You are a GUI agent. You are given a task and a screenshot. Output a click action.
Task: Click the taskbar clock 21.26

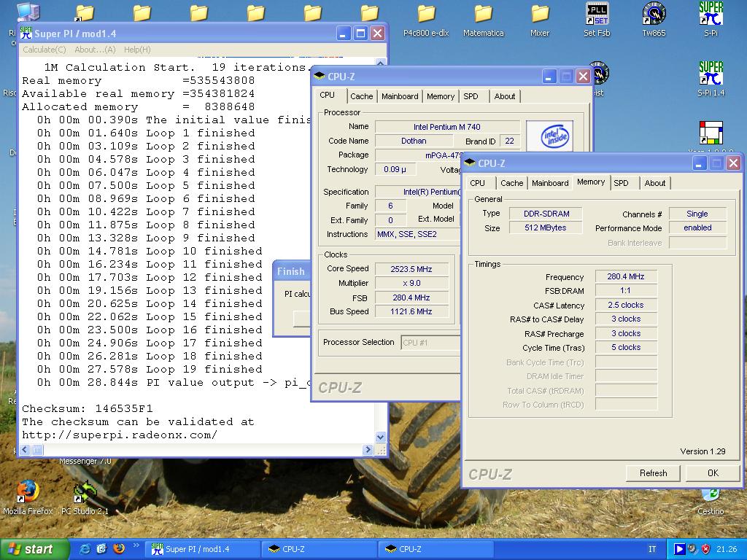[726, 549]
